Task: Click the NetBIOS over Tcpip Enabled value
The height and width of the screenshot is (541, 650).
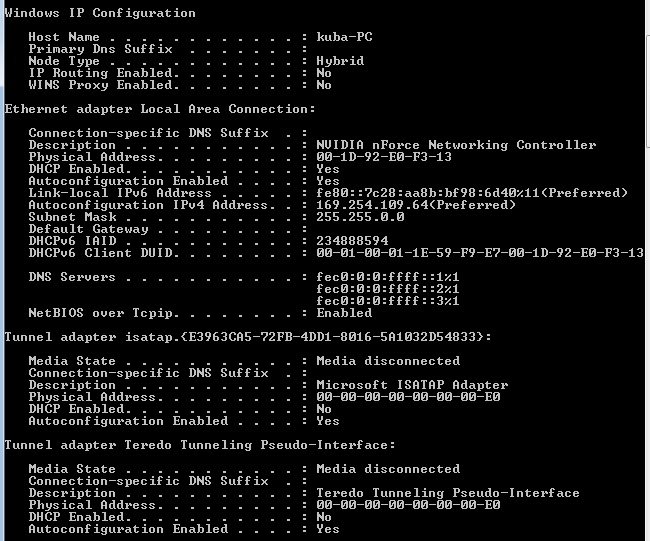Action: coord(344,313)
